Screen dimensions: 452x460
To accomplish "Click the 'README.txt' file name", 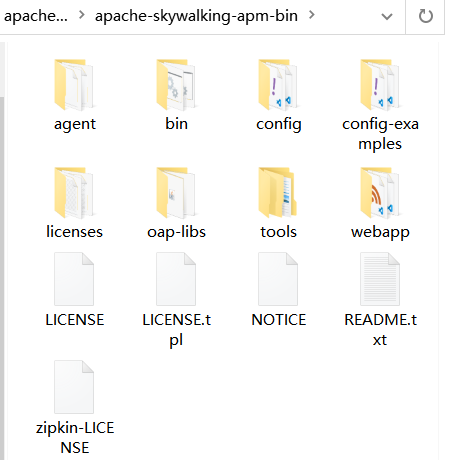I will pos(380,330).
